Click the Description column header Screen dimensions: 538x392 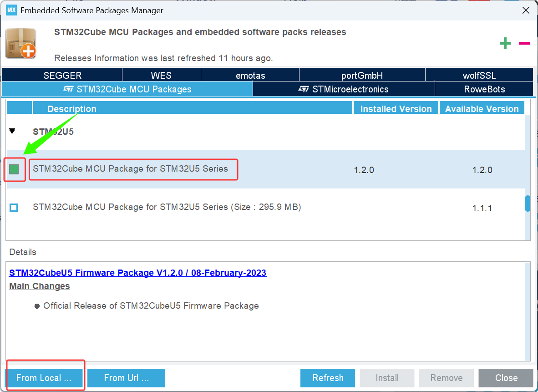click(193, 108)
